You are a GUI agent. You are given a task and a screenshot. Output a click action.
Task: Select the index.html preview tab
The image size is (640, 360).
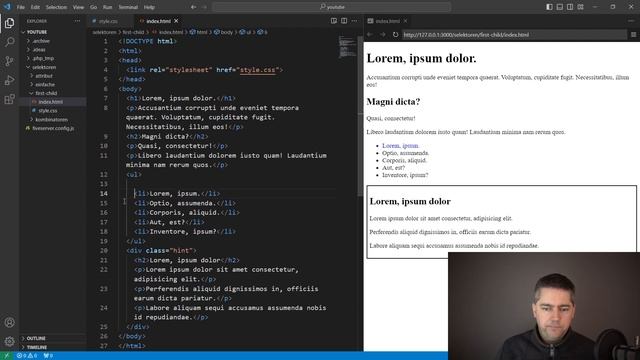(387, 21)
